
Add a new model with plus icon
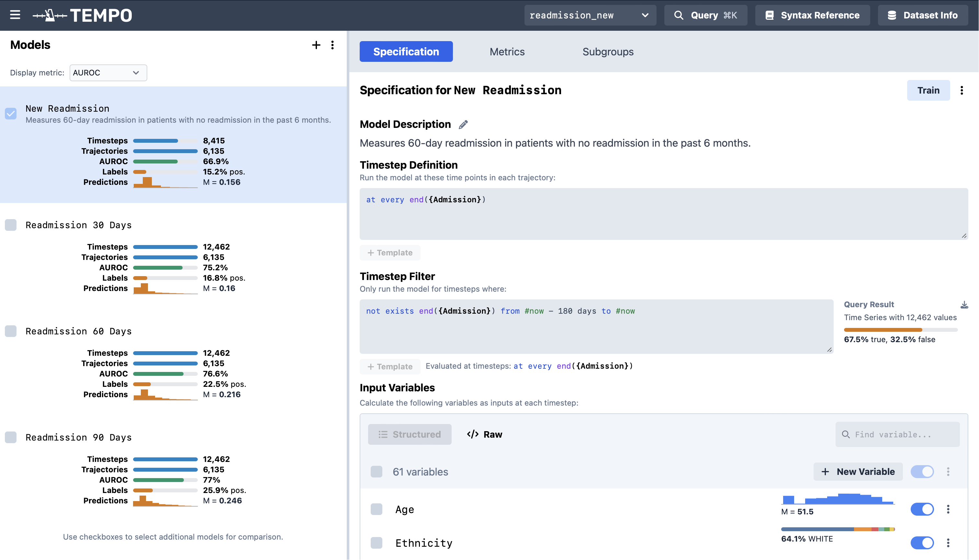tap(316, 45)
